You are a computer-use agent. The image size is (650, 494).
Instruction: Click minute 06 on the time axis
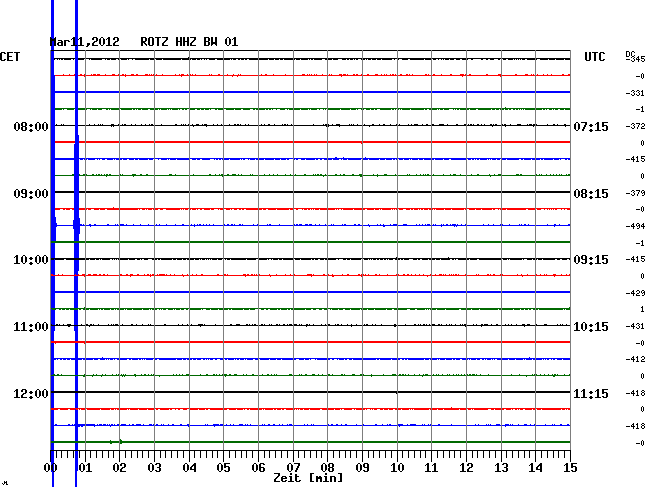point(258,468)
